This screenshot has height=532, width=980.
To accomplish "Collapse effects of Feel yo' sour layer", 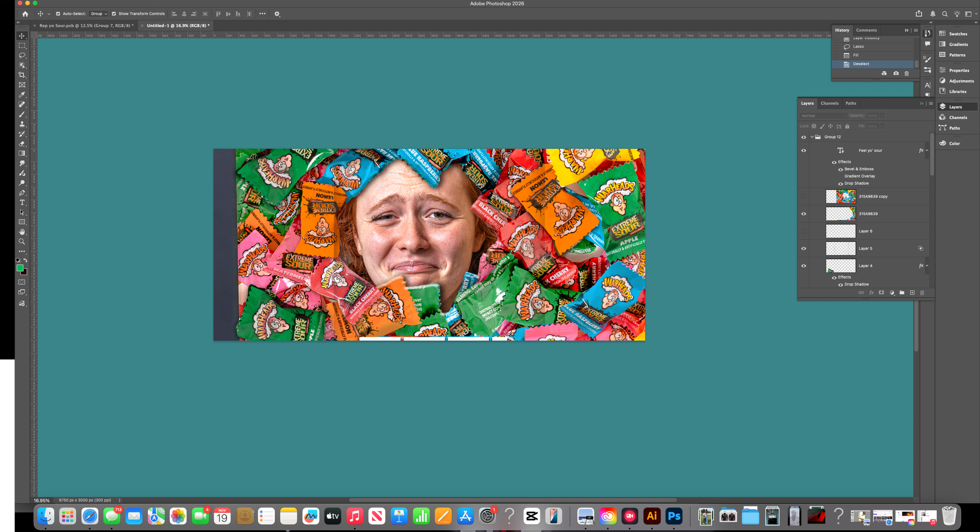I will [927, 150].
